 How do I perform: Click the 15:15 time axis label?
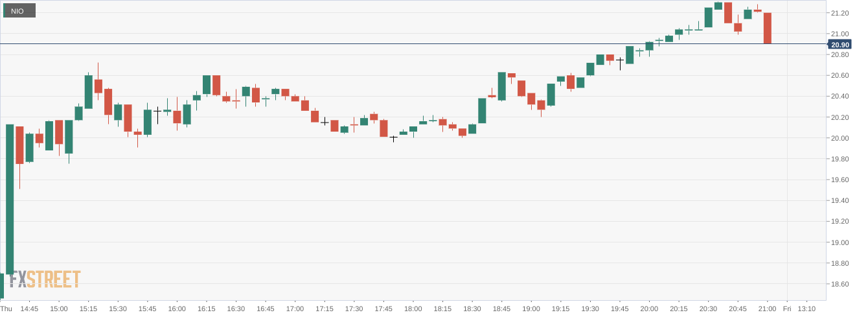pos(88,309)
